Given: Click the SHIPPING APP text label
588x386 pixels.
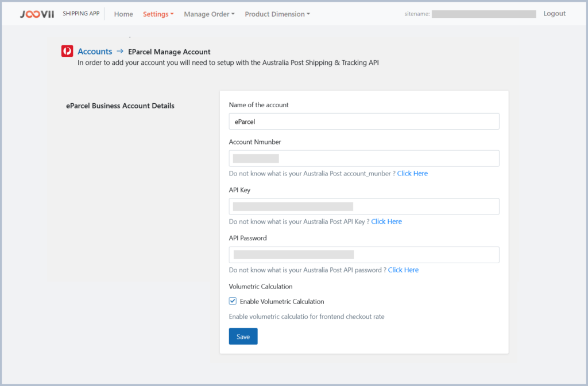Looking at the screenshot, I should [81, 14].
